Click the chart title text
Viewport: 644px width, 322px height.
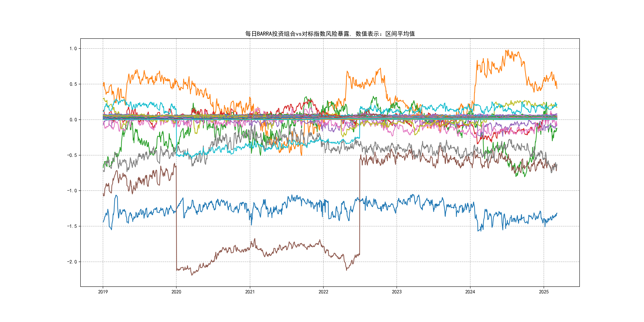(330, 34)
